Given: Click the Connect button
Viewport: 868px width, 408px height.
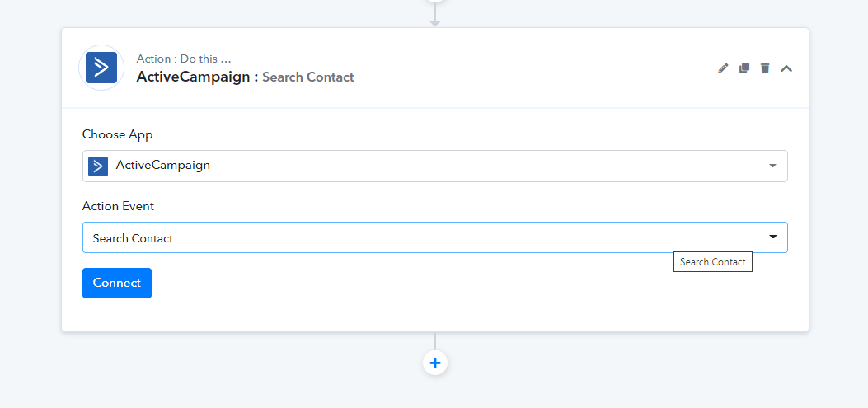Looking at the screenshot, I should click(117, 283).
